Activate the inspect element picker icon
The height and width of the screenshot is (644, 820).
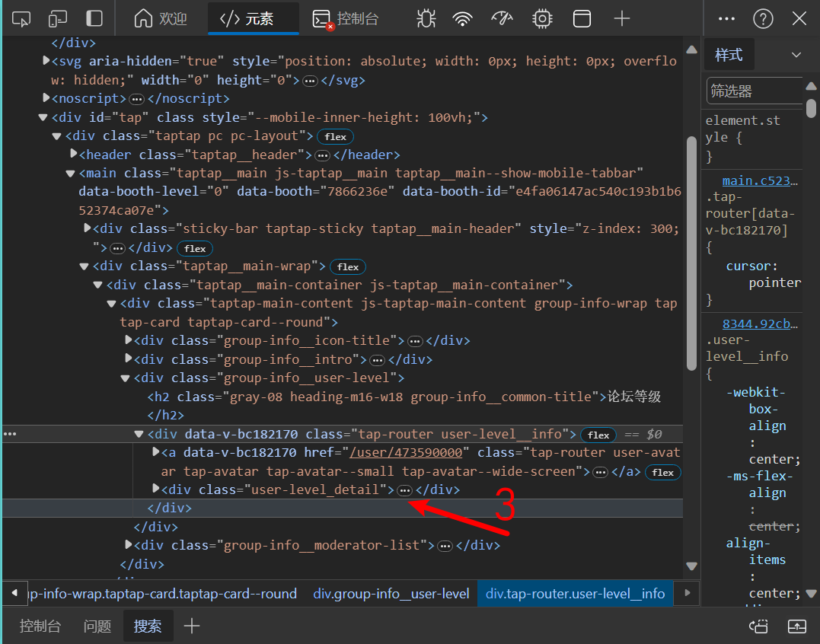pyautogui.click(x=21, y=19)
